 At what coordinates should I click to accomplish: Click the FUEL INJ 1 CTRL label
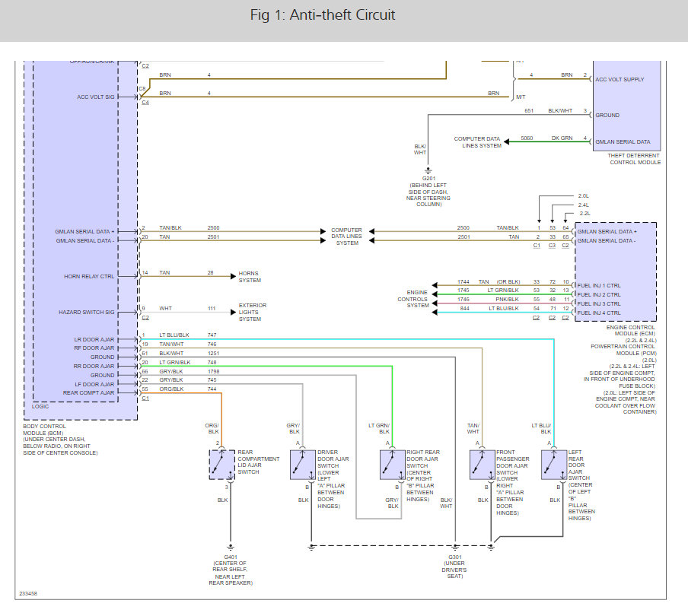(x=599, y=285)
